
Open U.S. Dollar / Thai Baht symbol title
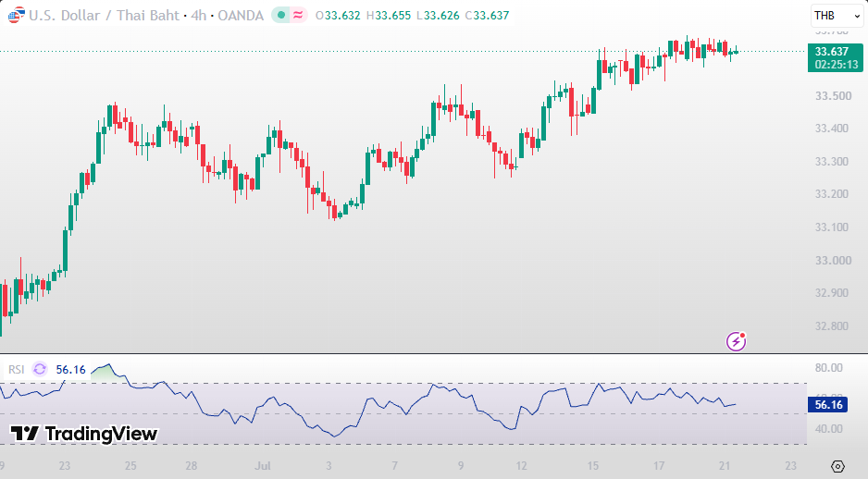tap(104, 16)
